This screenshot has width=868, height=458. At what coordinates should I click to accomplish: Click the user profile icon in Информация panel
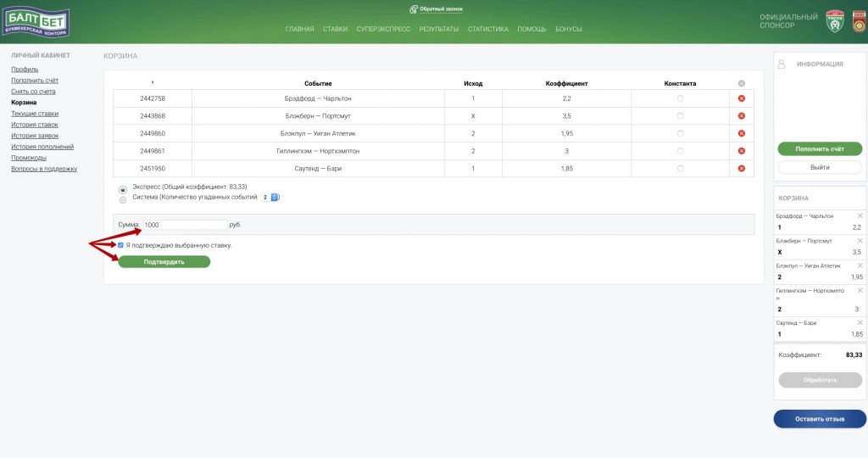pyautogui.click(x=782, y=64)
